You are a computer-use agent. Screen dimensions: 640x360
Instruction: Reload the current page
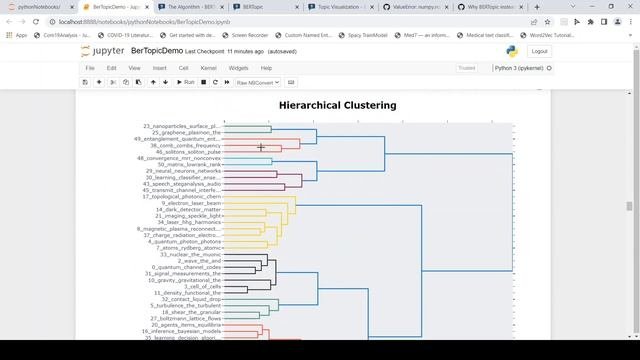[36, 22]
